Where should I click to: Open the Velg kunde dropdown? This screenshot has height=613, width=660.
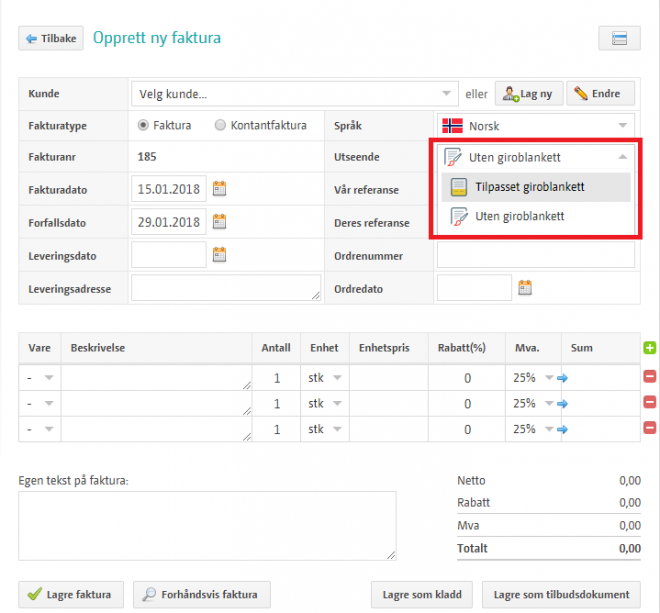(293, 94)
